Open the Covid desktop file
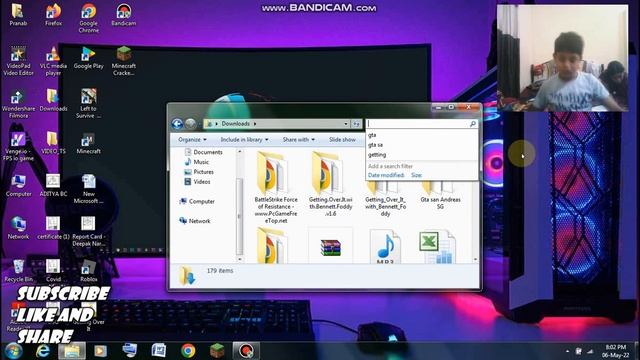Image resolution: width=640 pixels, height=360 pixels. tap(53, 271)
